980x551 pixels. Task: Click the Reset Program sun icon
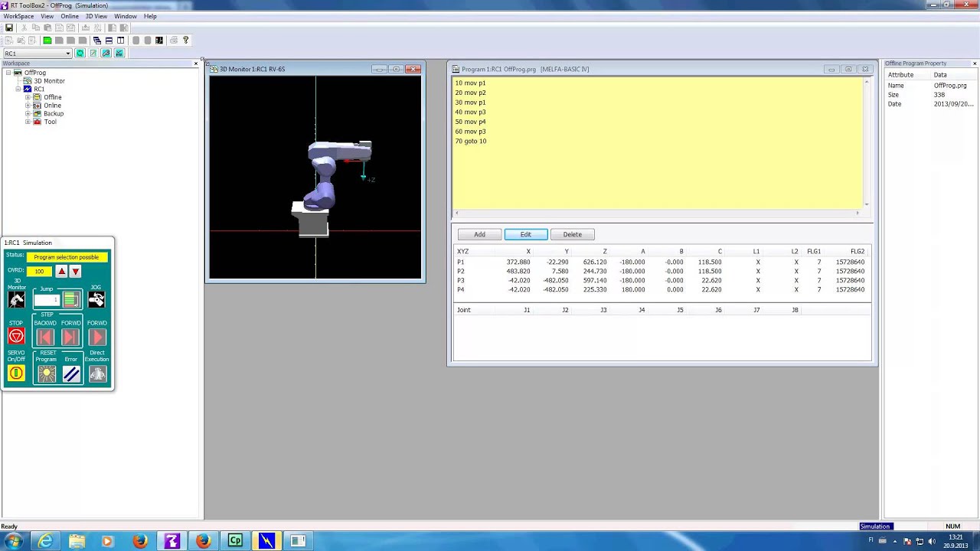pos(47,373)
